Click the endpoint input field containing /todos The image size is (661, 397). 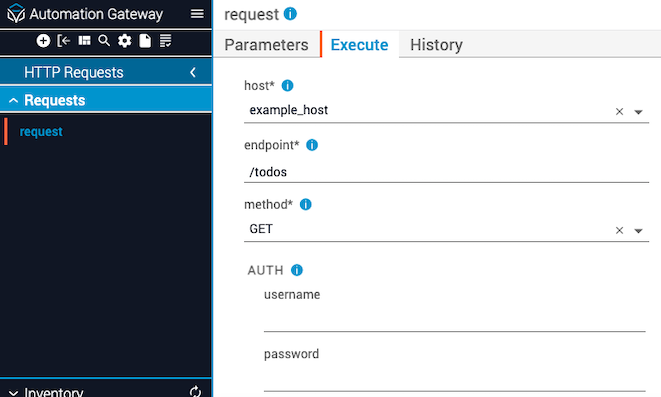point(446,172)
